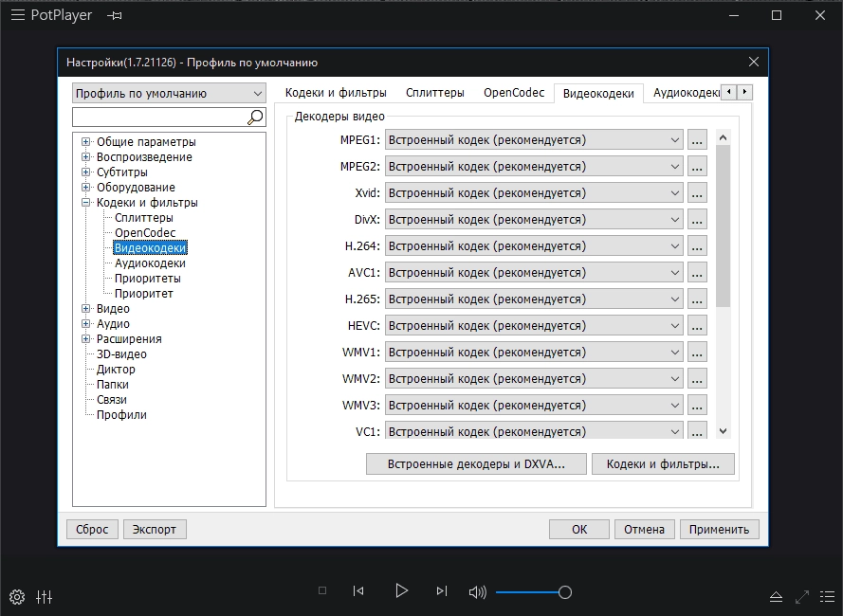Skip to the previous track

(358, 591)
